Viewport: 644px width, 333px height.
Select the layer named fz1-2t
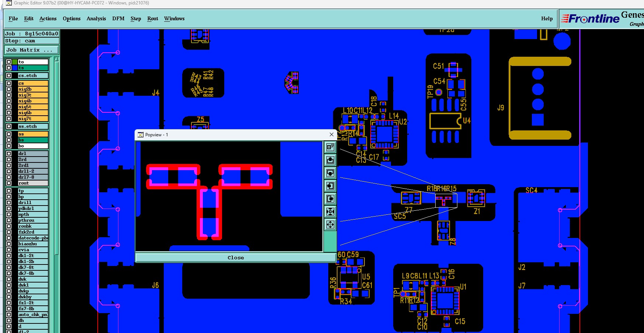pyautogui.click(x=33, y=303)
